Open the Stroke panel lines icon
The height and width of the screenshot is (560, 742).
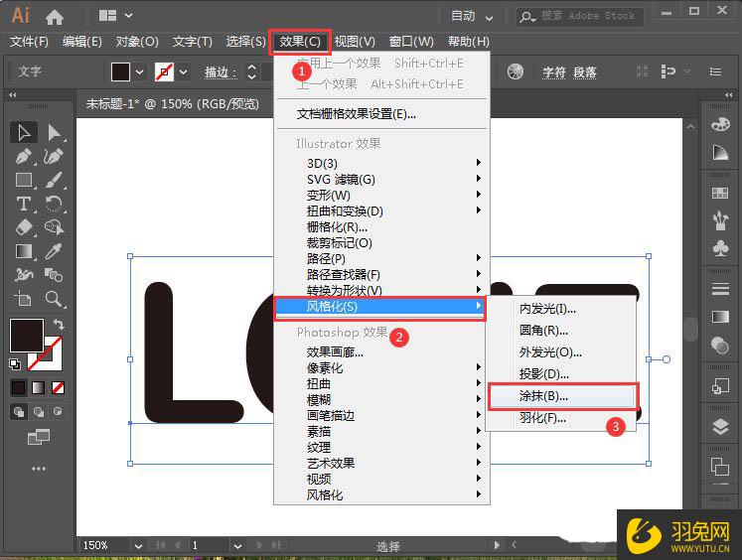coord(720,289)
